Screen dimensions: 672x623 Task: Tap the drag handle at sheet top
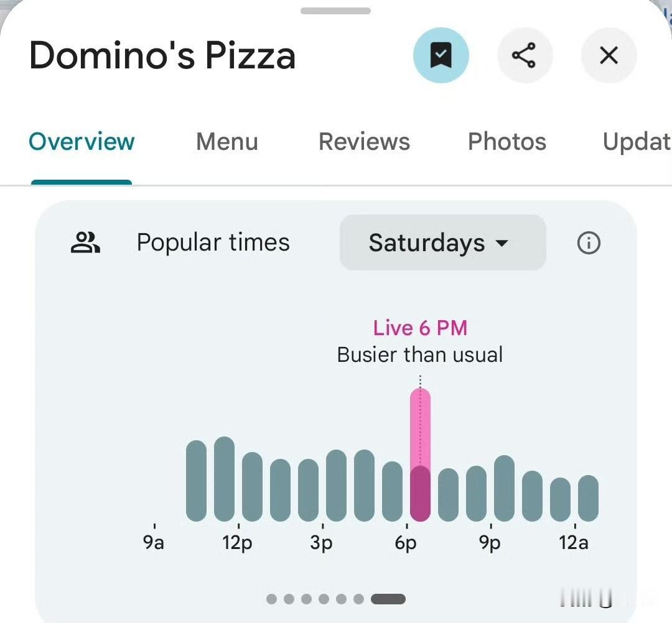(x=335, y=11)
